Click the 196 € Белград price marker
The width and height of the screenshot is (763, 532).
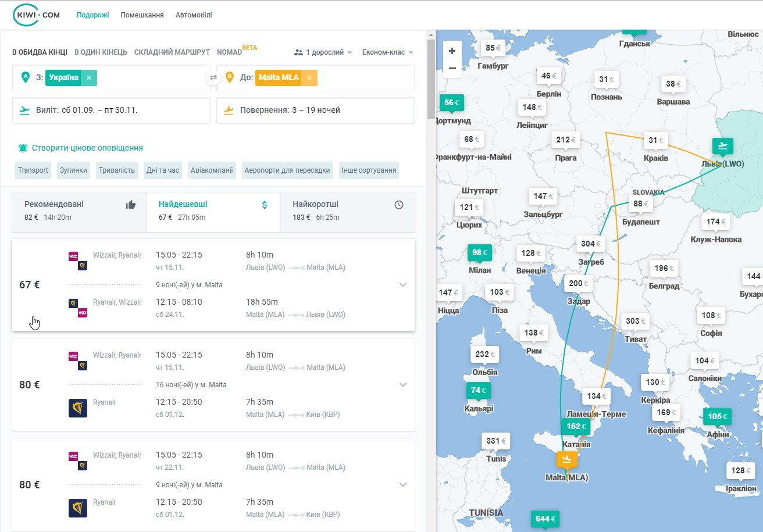coord(664,268)
